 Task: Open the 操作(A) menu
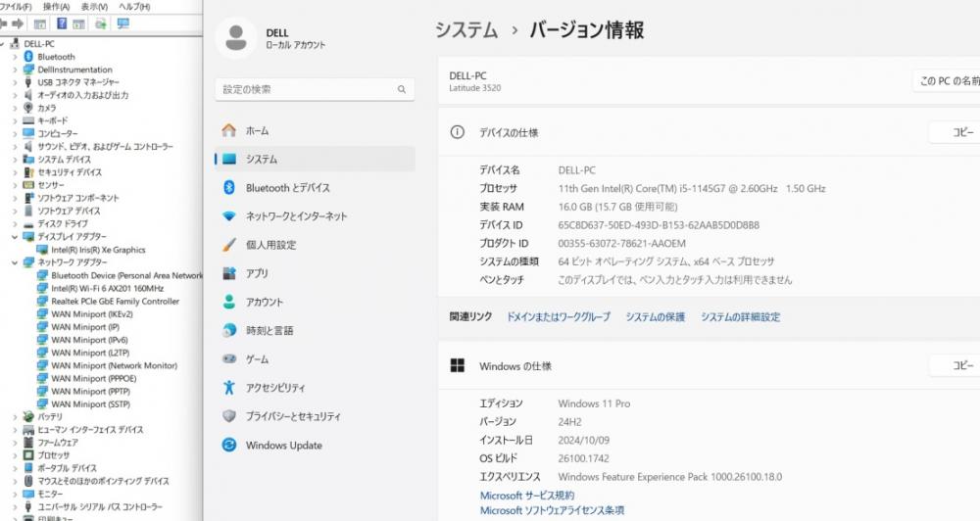coord(56,6)
